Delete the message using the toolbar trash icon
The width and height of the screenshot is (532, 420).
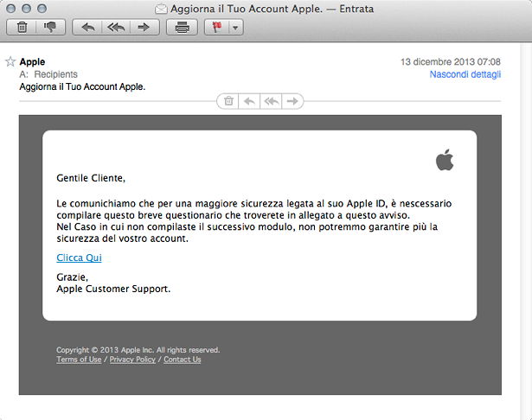click(x=21, y=27)
